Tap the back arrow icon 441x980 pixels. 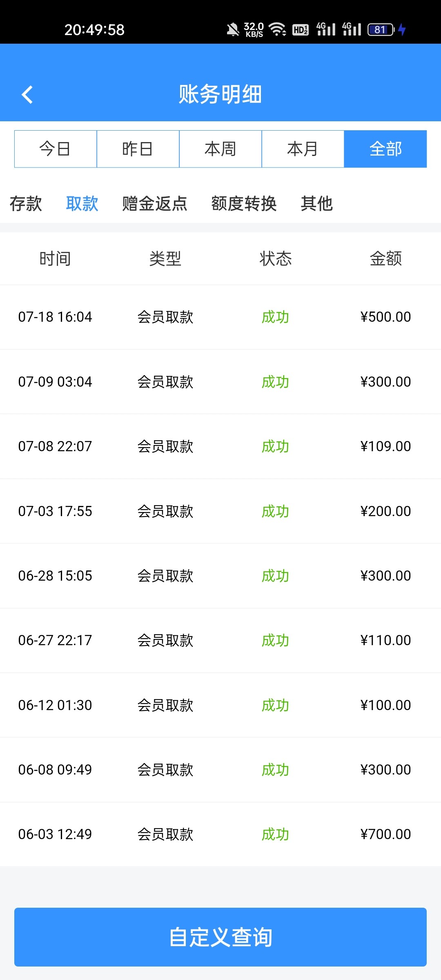tap(27, 95)
